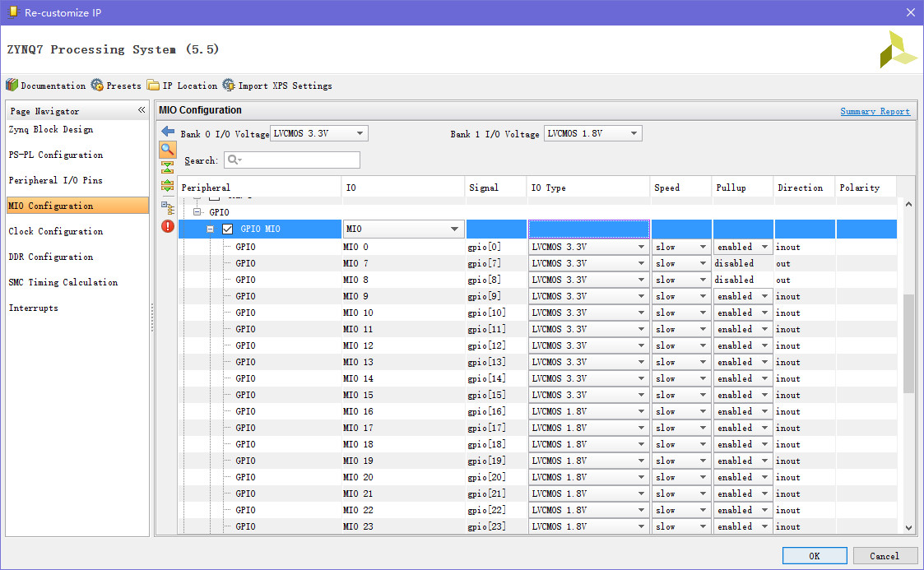Open the Summary Report link
Screen dimensions: 924x570
[875, 111]
